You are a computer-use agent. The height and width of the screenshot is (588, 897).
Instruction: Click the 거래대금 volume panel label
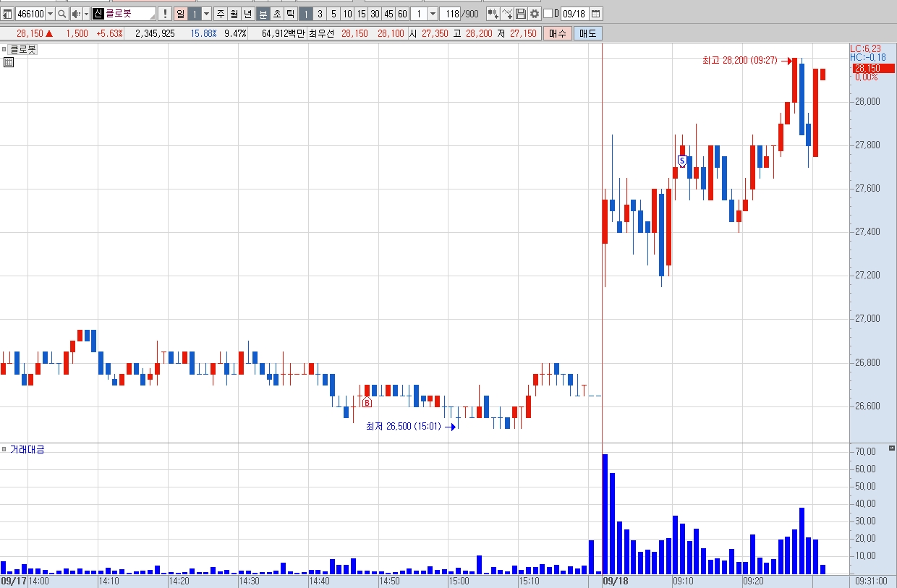[27, 449]
